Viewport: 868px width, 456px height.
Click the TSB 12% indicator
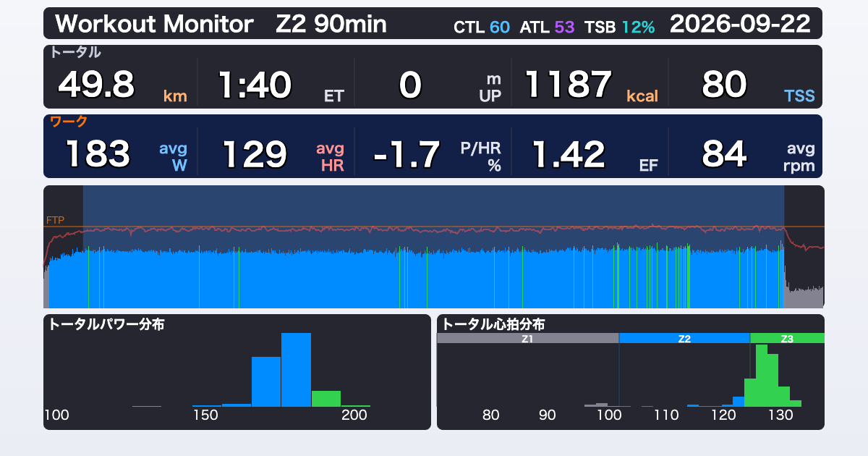pos(620,28)
